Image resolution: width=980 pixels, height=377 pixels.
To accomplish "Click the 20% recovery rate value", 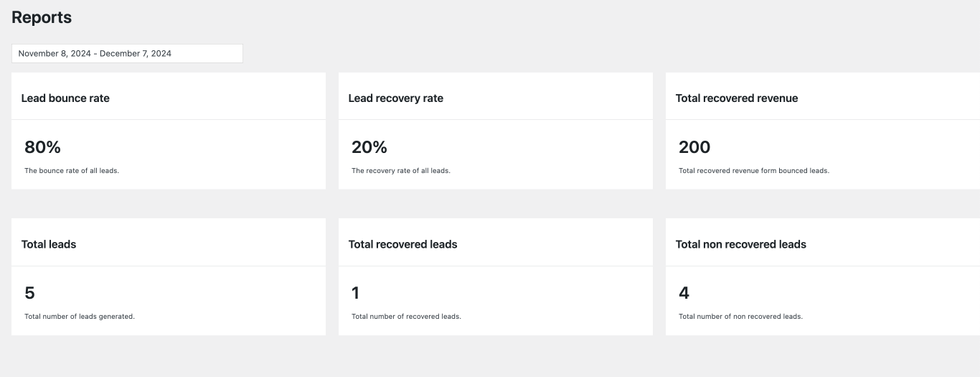I will click(x=369, y=147).
